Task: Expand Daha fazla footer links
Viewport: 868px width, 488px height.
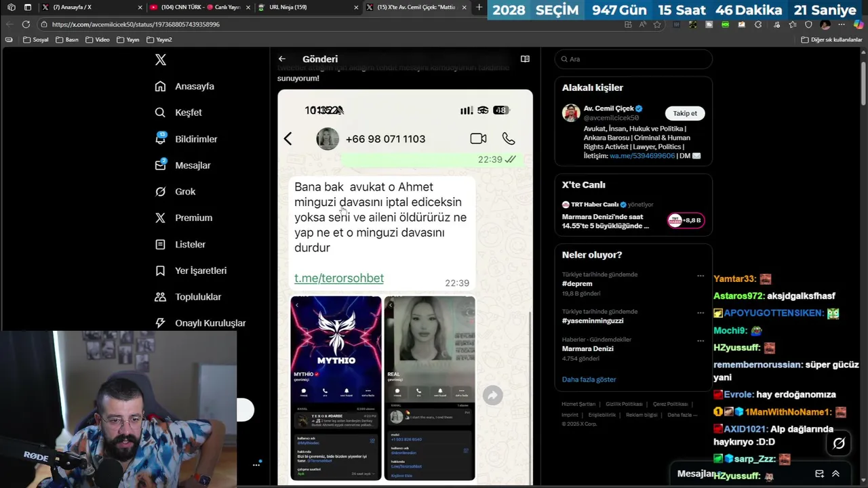Action: (682, 415)
